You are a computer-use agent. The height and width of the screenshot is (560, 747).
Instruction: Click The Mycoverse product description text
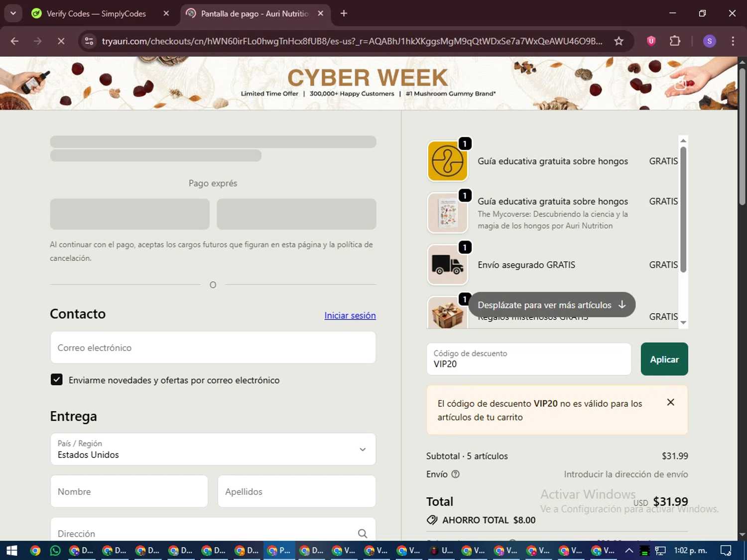click(553, 220)
